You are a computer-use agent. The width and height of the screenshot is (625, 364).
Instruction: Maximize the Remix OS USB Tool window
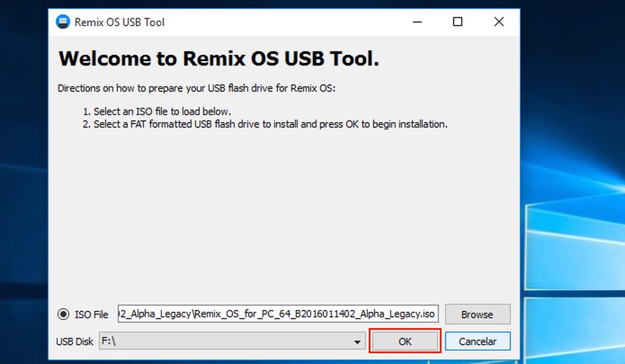457,22
